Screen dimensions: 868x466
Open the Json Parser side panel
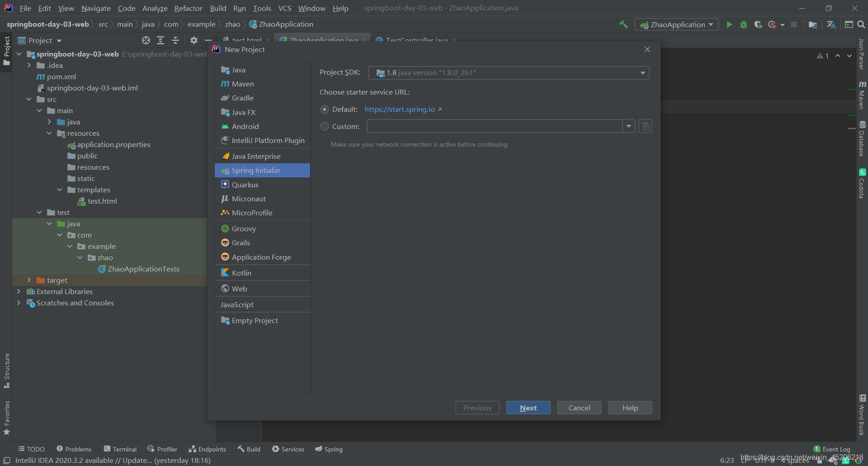(862, 54)
